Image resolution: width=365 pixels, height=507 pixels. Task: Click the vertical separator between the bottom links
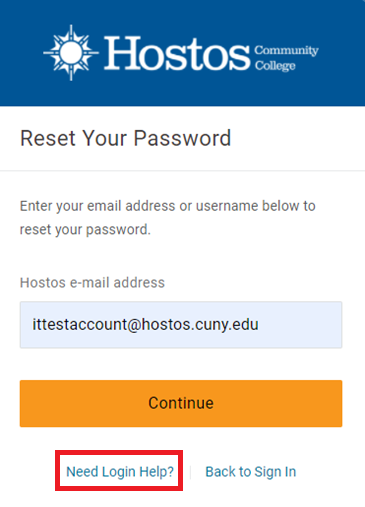click(x=190, y=472)
